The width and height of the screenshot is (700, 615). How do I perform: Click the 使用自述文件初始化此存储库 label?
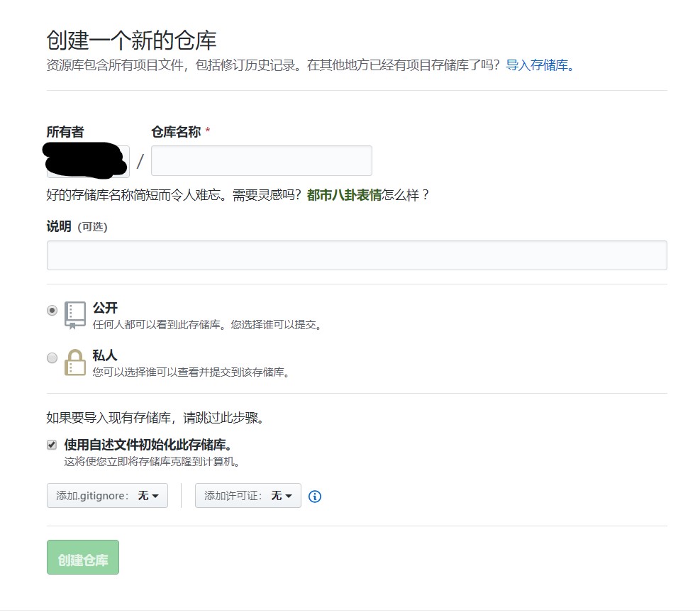coord(148,445)
